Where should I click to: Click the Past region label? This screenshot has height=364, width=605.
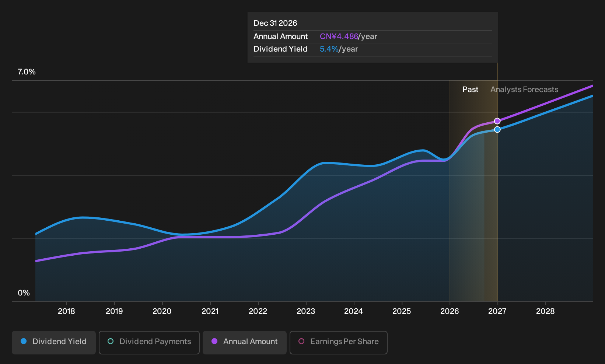pyautogui.click(x=471, y=90)
